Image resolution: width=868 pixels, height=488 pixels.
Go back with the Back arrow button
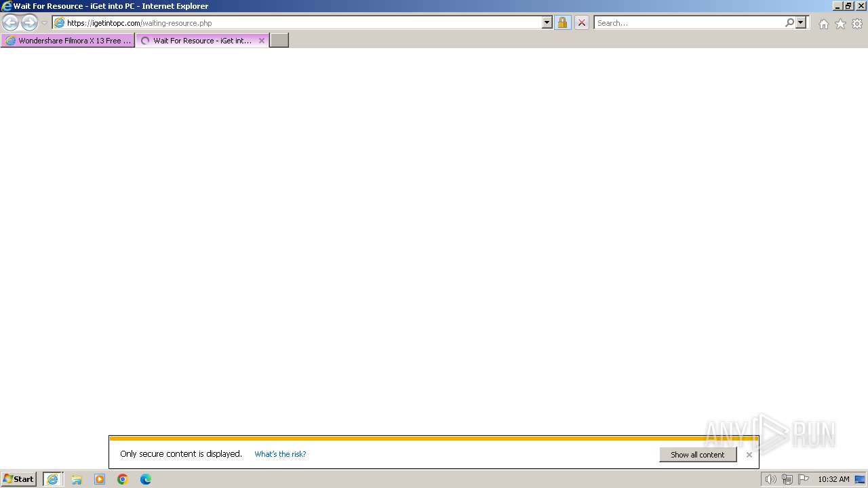click(10, 22)
